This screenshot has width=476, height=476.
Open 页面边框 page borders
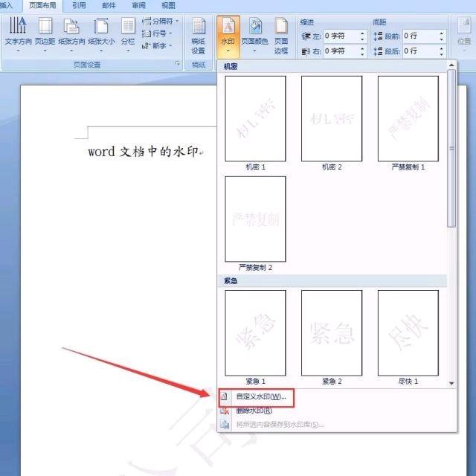(281, 36)
